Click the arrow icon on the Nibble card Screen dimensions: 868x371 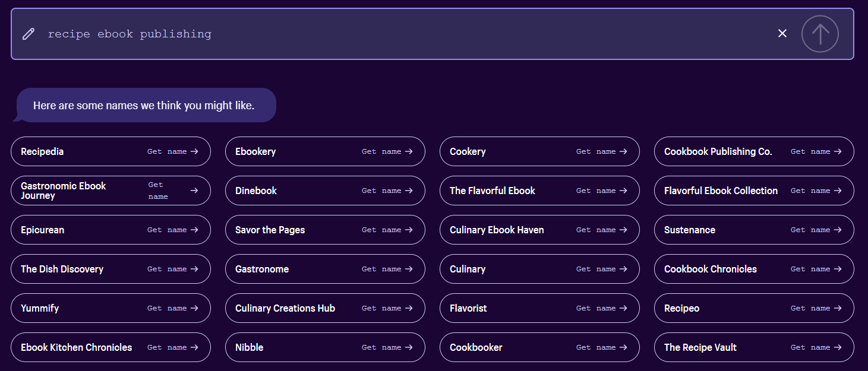click(x=408, y=347)
